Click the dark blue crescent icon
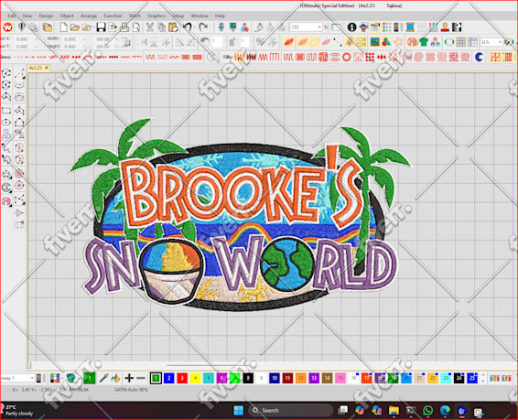This screenshot has height=420, width=518. 479,57
